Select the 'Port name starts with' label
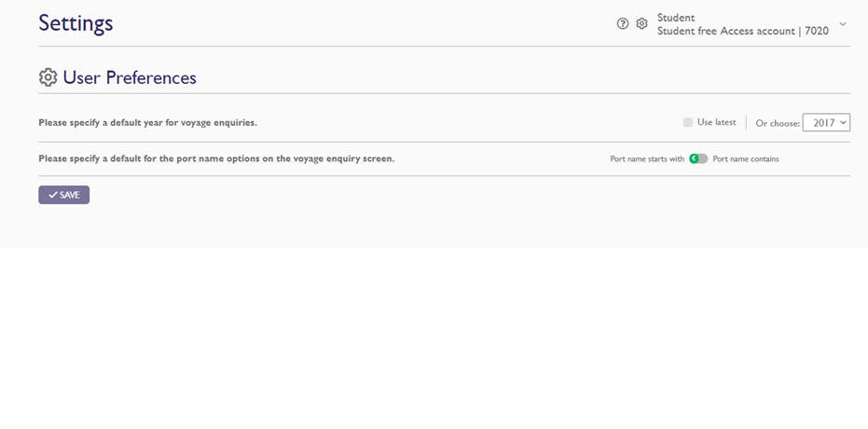868x429 pixels. click(647, 159)
